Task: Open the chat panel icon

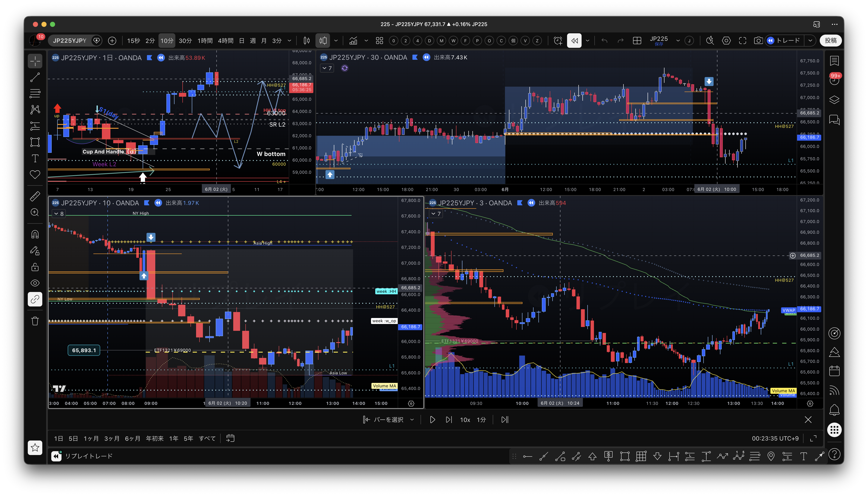Action: 834,120
